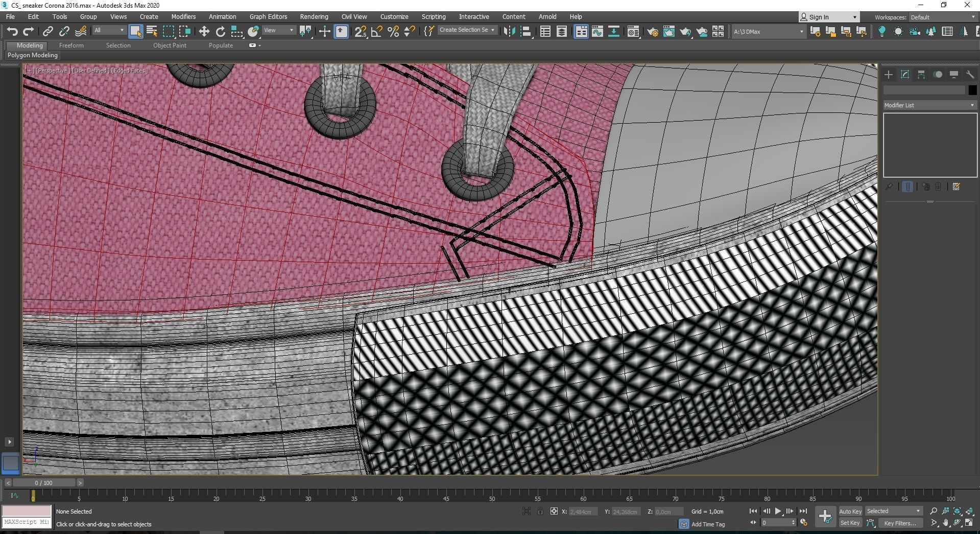The image size is (980, 534).
Task: Click the Undo arrow icon
Action: [12, 32]
